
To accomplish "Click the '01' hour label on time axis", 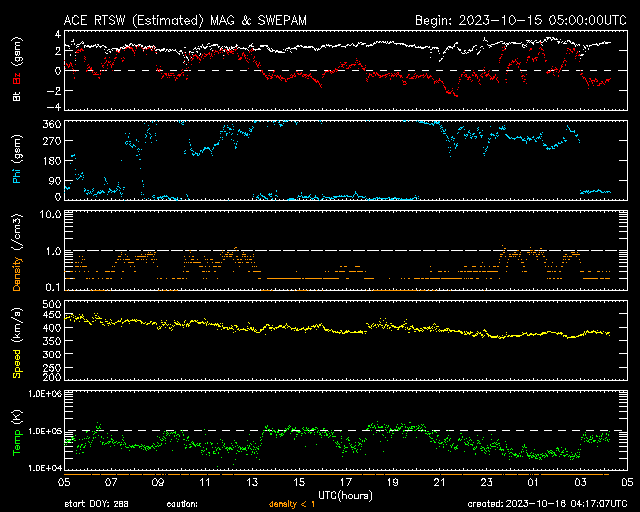I will [x=533, y=482].
